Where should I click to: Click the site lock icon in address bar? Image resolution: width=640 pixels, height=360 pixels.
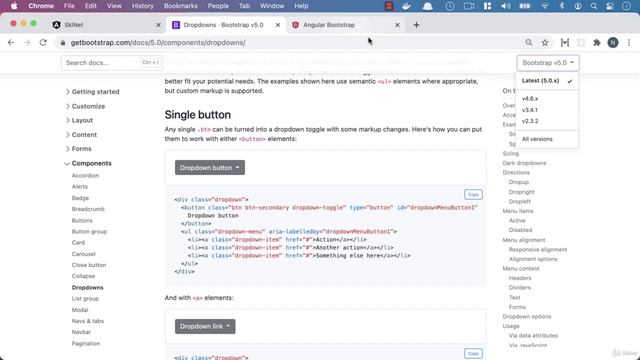pyautogui.click(x=62, y=42)
